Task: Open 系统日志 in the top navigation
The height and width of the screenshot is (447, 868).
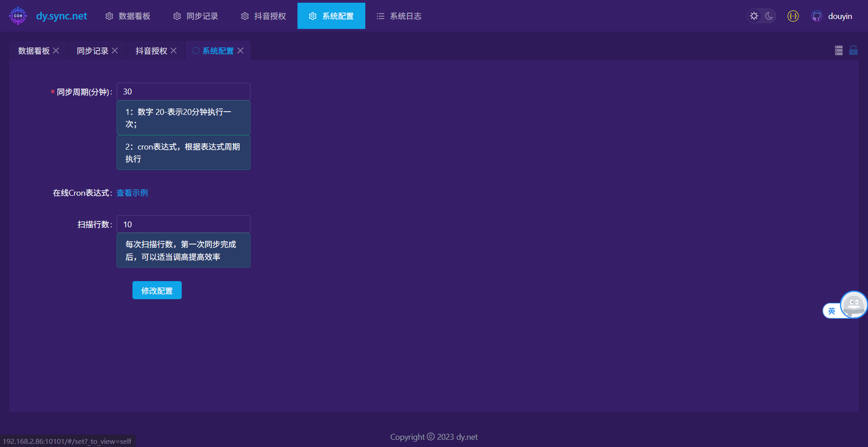Action: pos(399,16)
